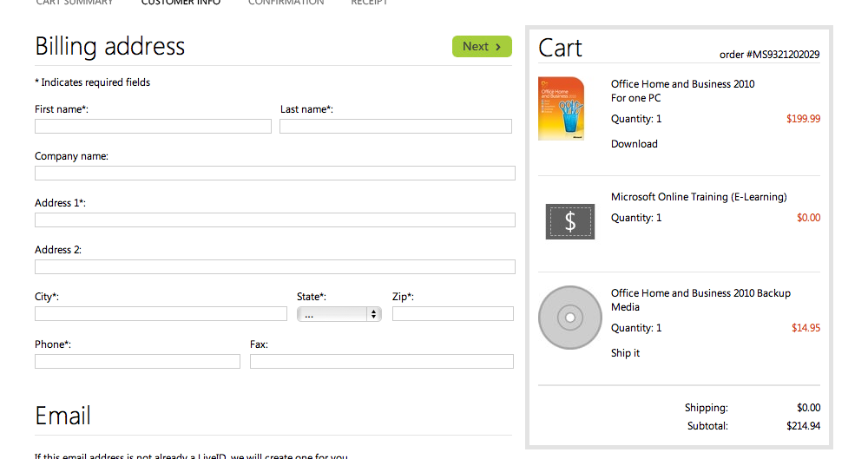Click the Shipping $0.00 value

pos(808,408)
